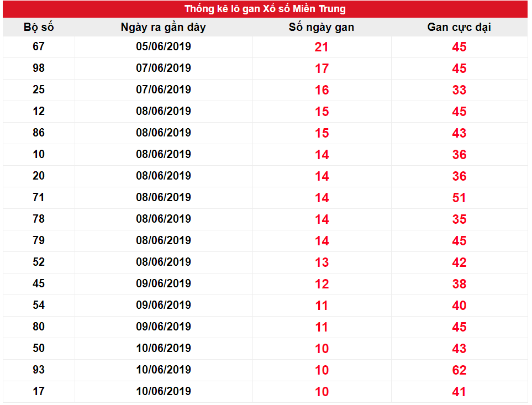Image resolution: width=532 pixels, height=405 pixels.
Task: Click the "Gan cực đại" column header
Action: (459, 27)
